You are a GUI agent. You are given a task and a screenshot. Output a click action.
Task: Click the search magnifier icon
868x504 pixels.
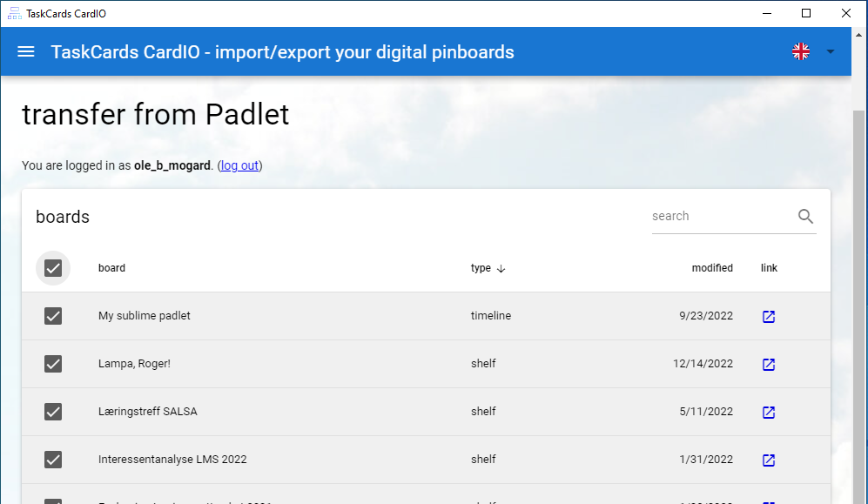(x=805, y=217)
